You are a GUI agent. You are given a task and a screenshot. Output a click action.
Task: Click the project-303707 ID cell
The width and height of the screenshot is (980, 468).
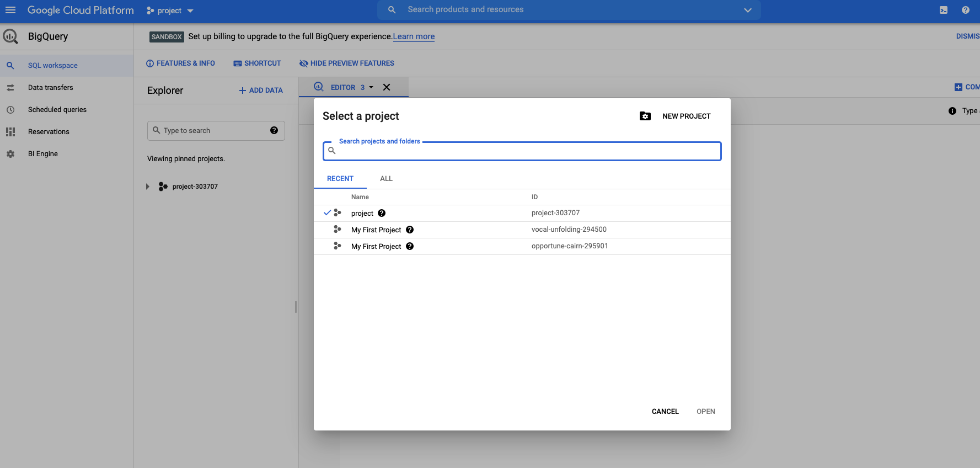pos(555,213)
